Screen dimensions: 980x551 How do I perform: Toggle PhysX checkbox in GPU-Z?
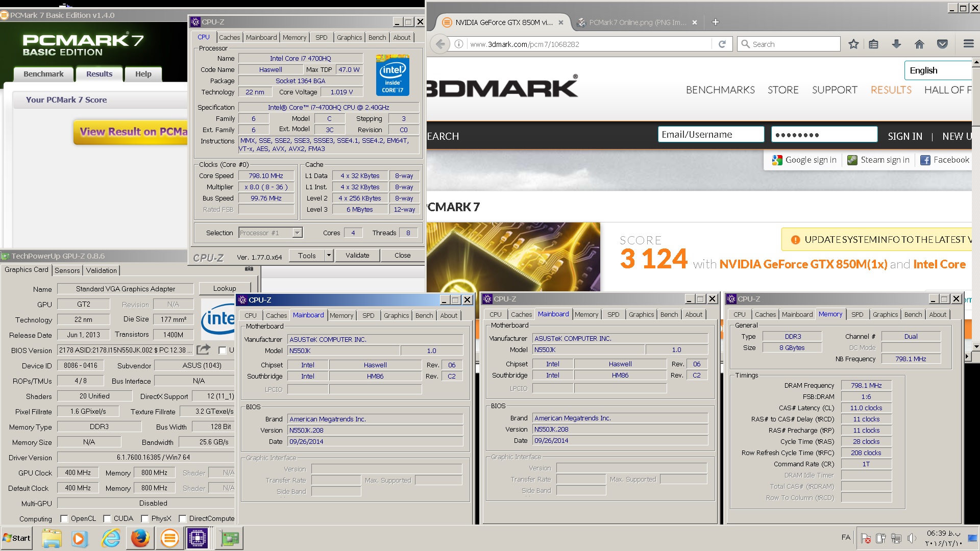(145, 518)
